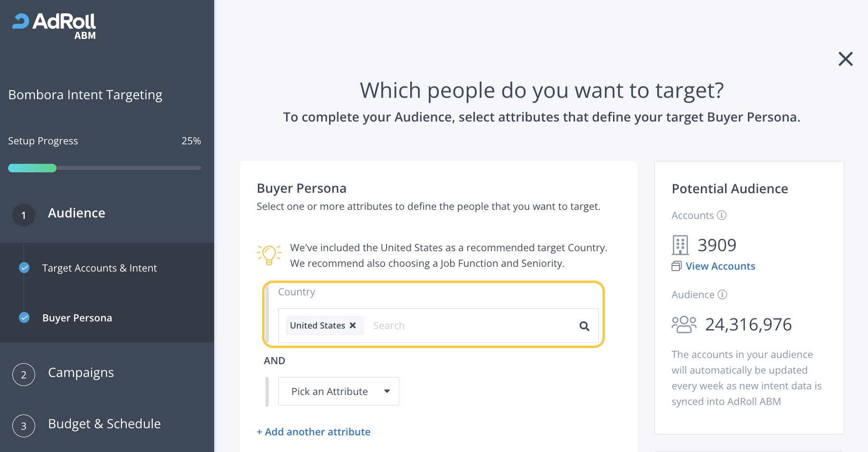Click the people audience icon
The height and width of the screenshot is (452, 868).
coord(684,325)
